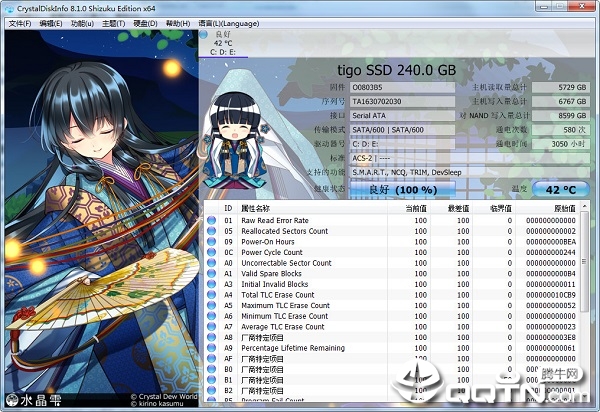The image size is (600, 412).
Task: Click raw value 000000010CB9
Action: click(551, 295)
